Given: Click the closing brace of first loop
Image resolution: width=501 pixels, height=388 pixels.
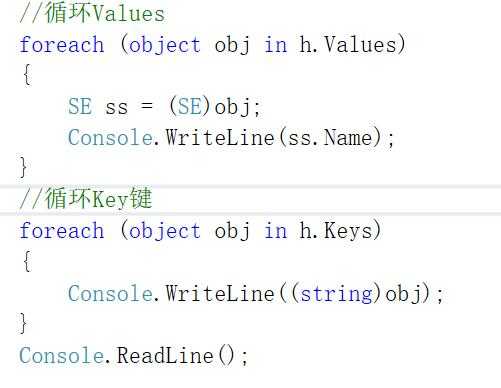Looking at the screenshot, I should pyautogui.click(x=23, y=167).
